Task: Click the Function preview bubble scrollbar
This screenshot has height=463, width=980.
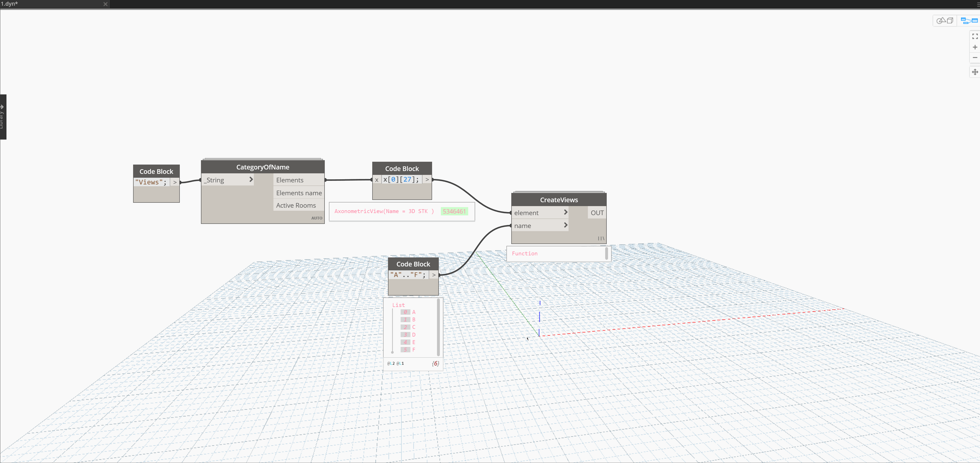Action: tap(606, 253)
